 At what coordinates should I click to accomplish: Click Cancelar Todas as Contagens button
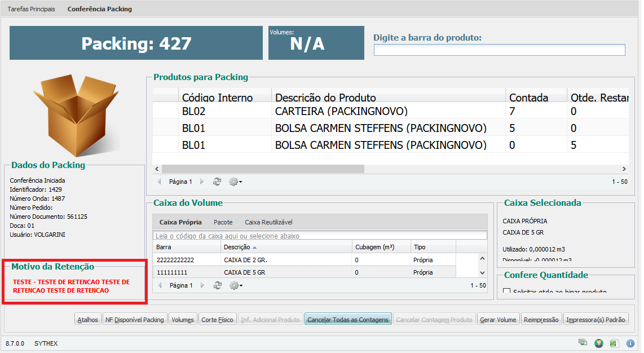click(x=348, y=319)
